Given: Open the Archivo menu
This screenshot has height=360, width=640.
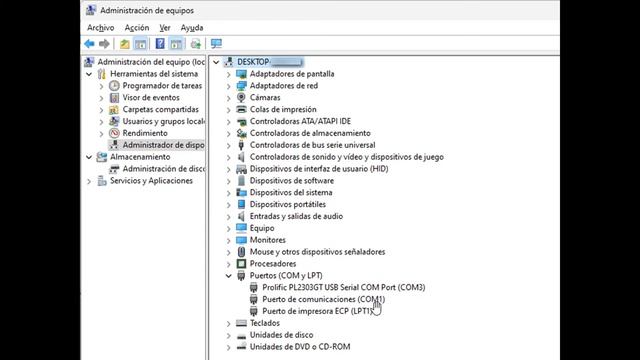Looking at the screenshot, I should pyautogui.click(x=101, y=28).
